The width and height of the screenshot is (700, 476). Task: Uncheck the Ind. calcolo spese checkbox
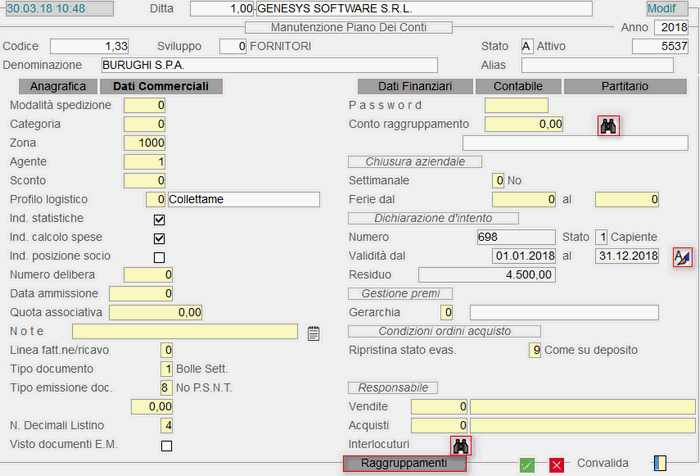coord(159,238)
